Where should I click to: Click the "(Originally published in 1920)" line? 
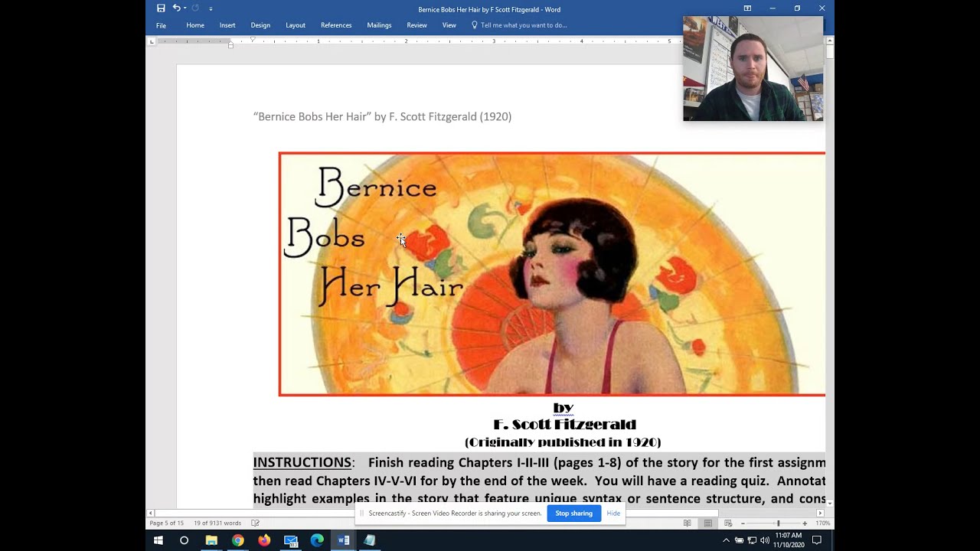point(563,442)
